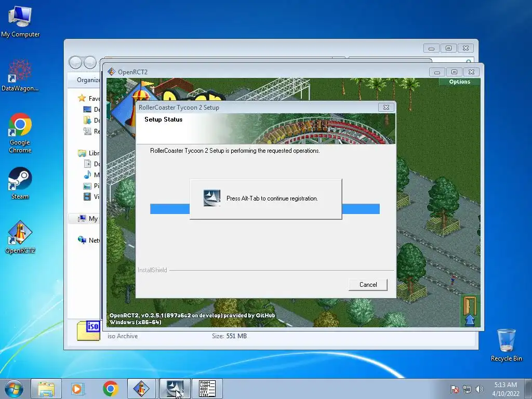Open the taskbar clock and date

pos(506,389)
